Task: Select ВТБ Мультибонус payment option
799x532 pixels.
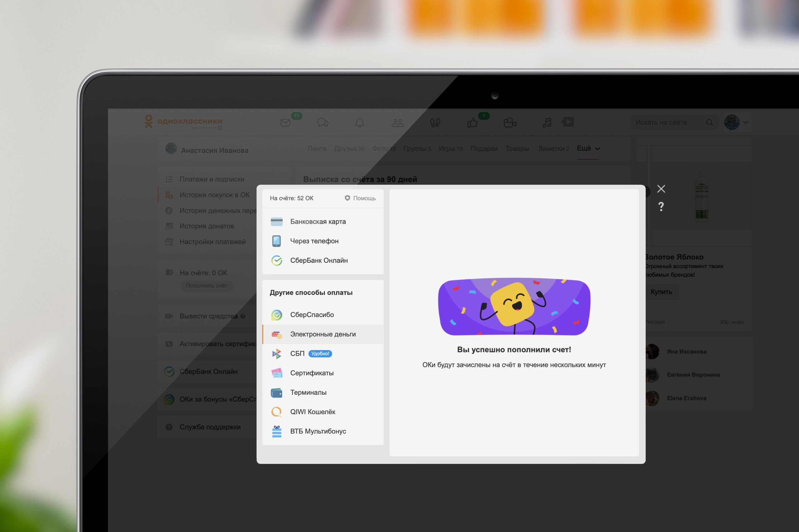Action: [317, 431]
